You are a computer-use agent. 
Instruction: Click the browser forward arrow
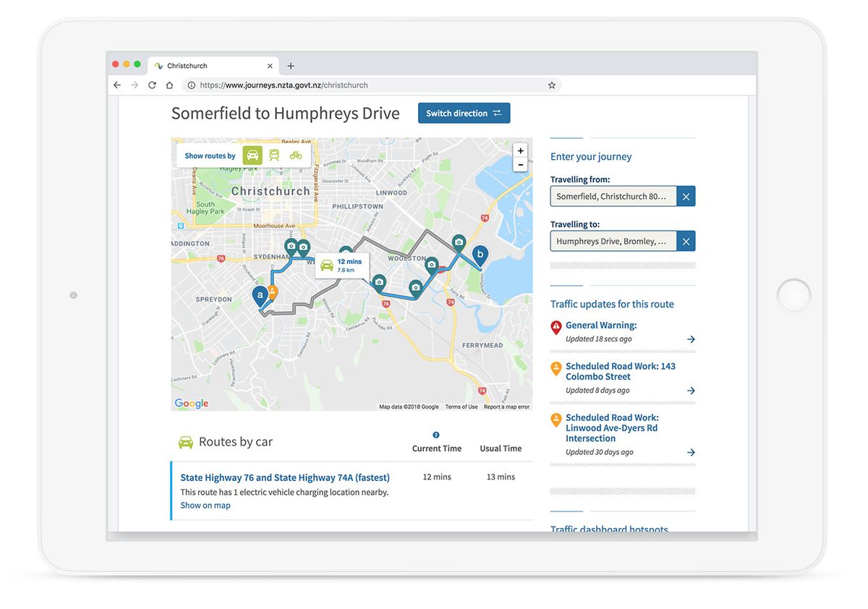click(x=135, y=85)
